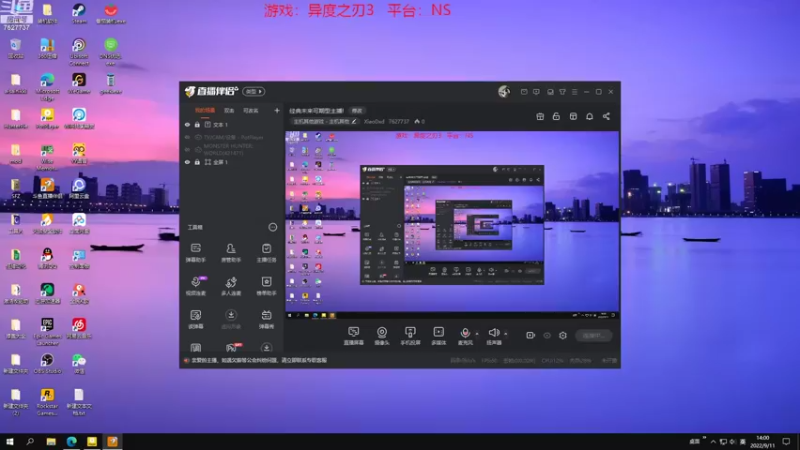Click the start-streaming button in the bottom toolbar
Screen dimensions: 800x450
coord(594,335)
